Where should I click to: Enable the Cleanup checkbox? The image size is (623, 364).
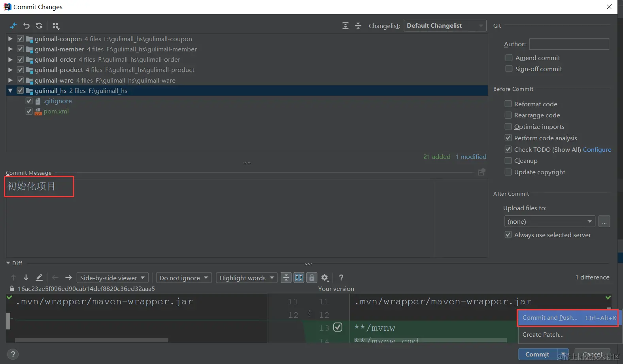click(508, 160)
